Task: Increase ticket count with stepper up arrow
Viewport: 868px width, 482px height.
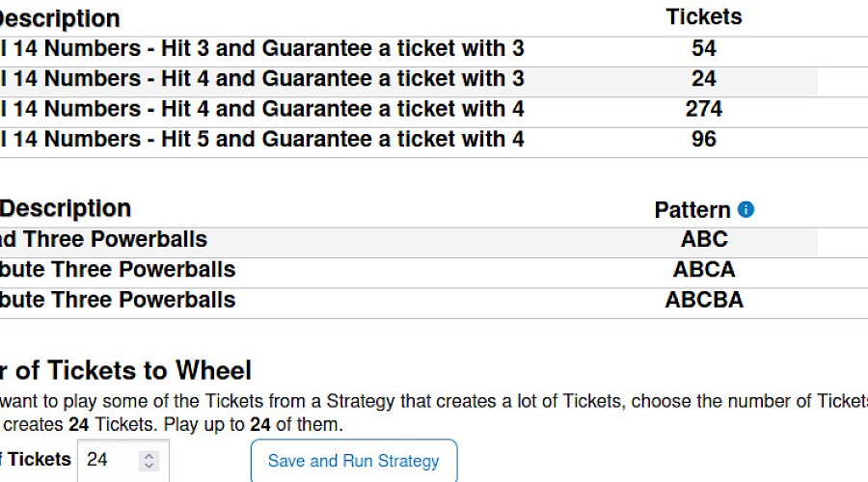Action: (x=149, y=456)
